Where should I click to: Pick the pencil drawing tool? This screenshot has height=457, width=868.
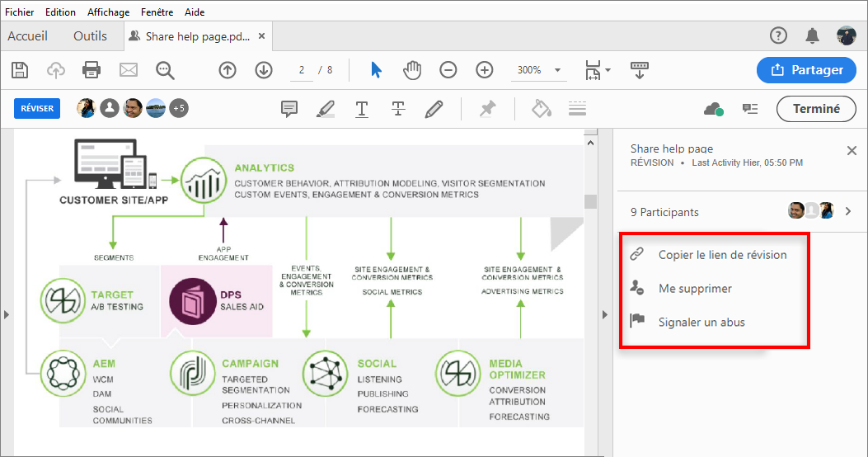434,109
